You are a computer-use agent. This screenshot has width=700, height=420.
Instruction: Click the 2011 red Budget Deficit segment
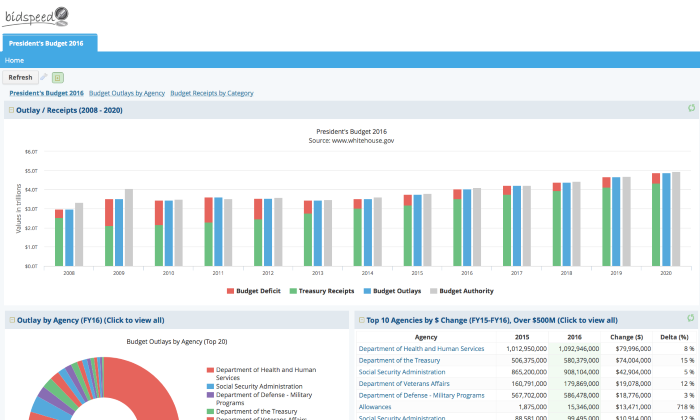click(208, 210)
